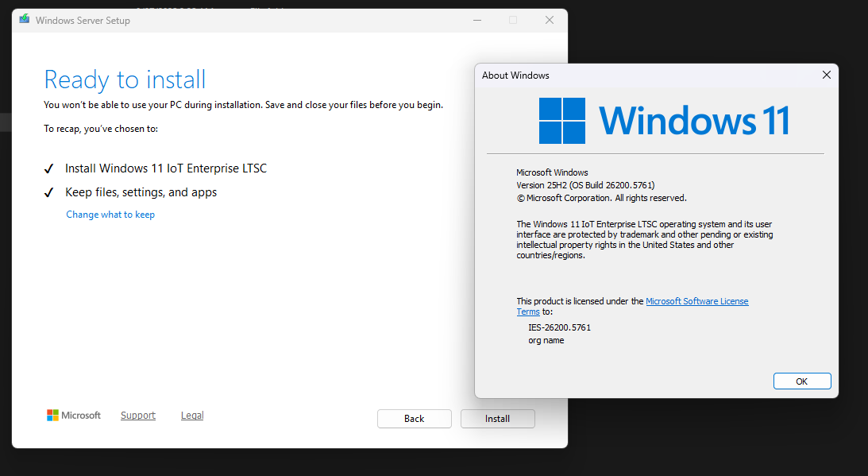Viewport: 868px width, 476px height.
Task: Click the 'About Windows' dialog title
Action: [x=515, y=75]
